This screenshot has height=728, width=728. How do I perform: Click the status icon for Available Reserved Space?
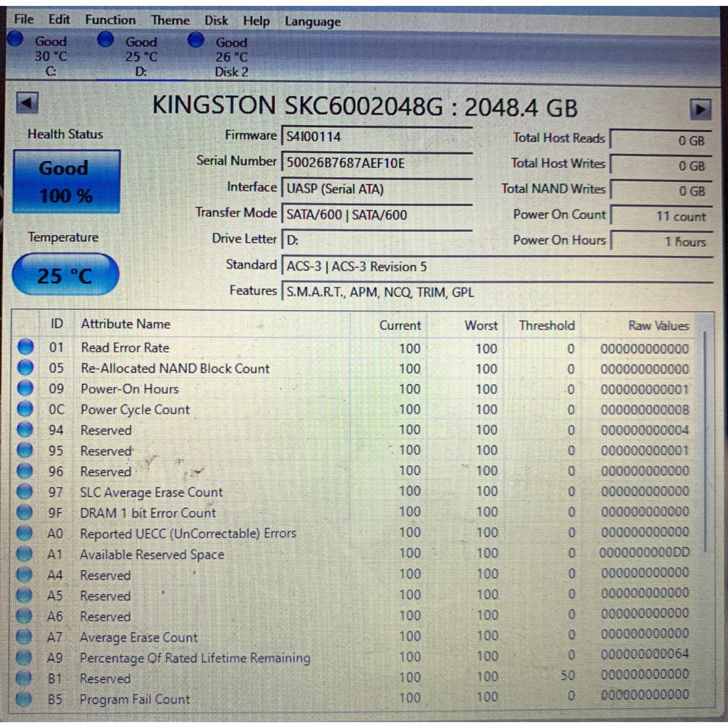tap(24, 554)
